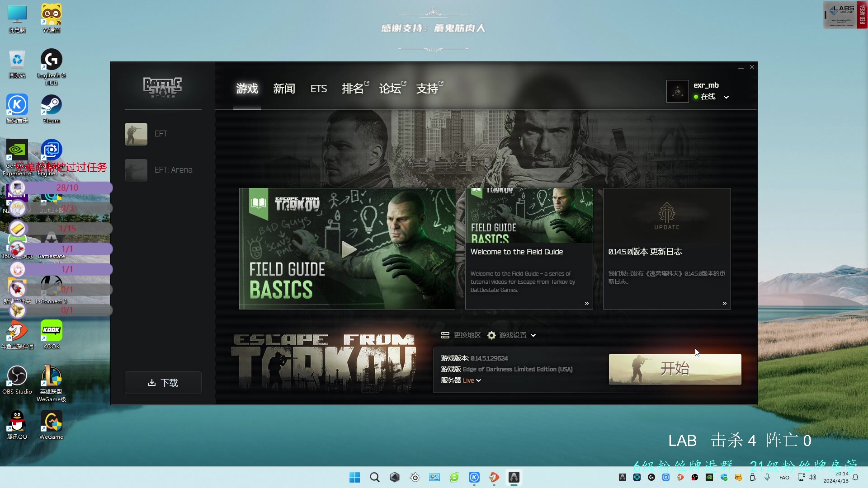Open the notification bell in the tray

855,477
